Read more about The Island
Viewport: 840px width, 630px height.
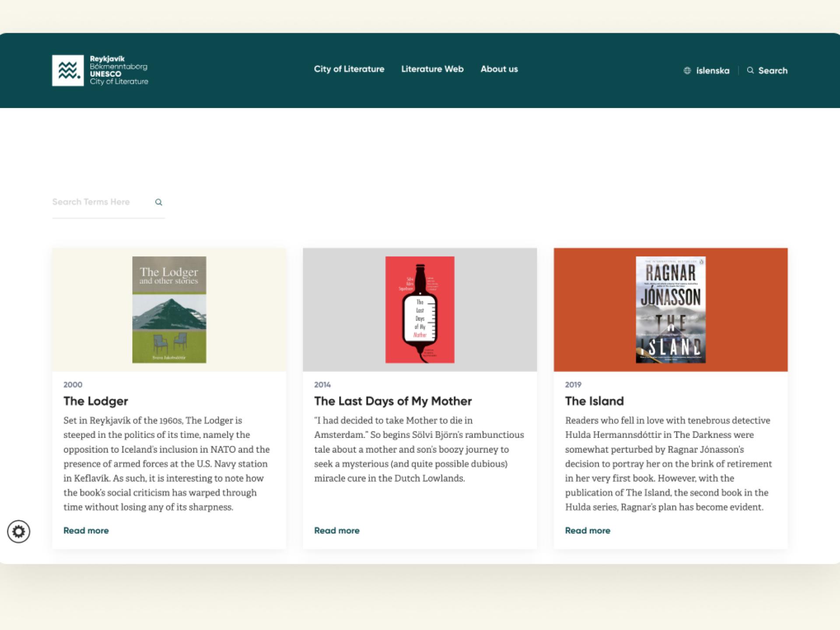click(x=588, y=531)
